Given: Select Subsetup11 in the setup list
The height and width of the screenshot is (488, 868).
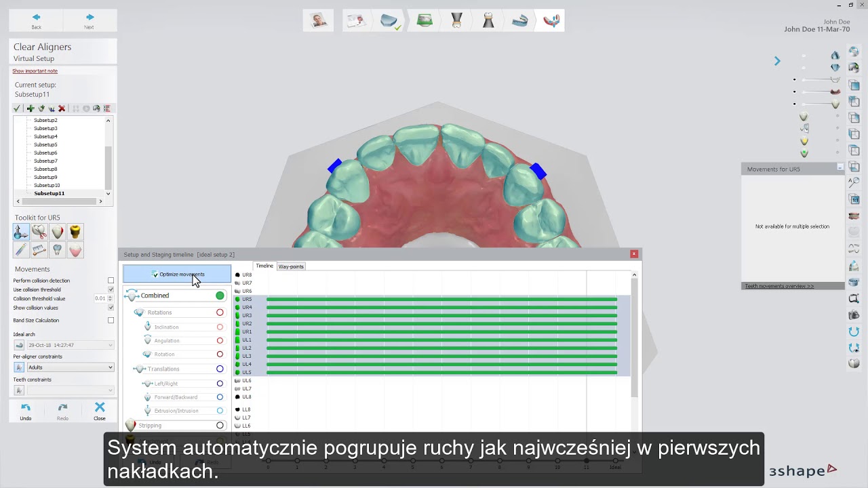Looking at the screenshot, I should 49,193.
